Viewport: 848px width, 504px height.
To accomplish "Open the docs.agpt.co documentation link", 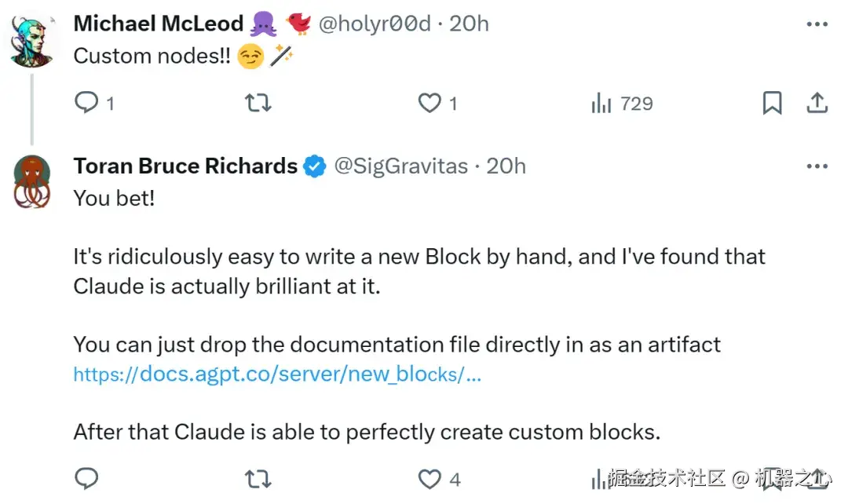I will [277, 374].
